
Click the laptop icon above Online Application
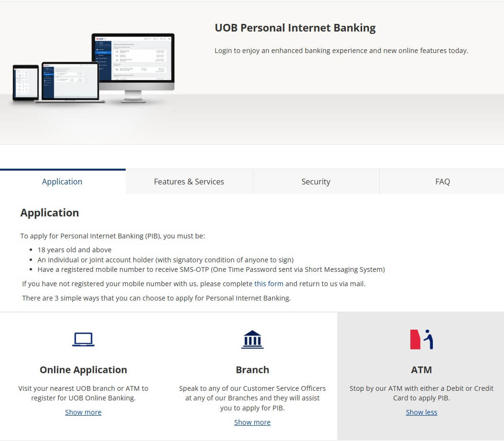point(83,339)
